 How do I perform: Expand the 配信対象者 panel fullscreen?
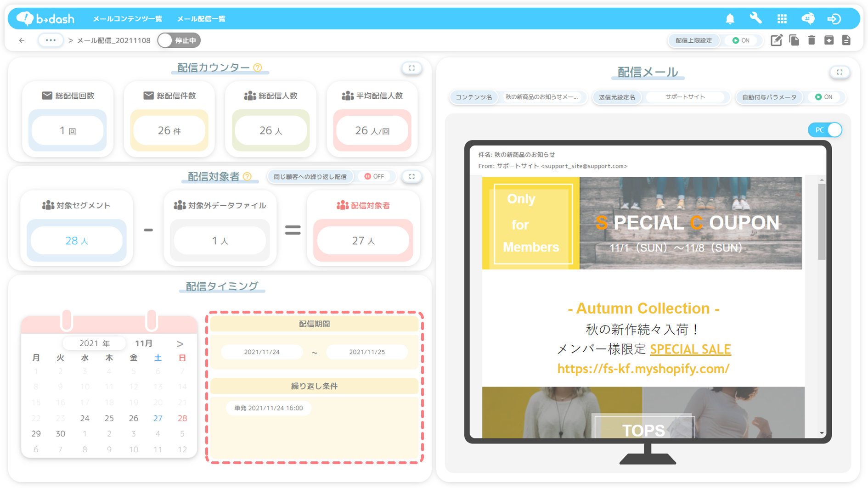click(x=412, y=176)
